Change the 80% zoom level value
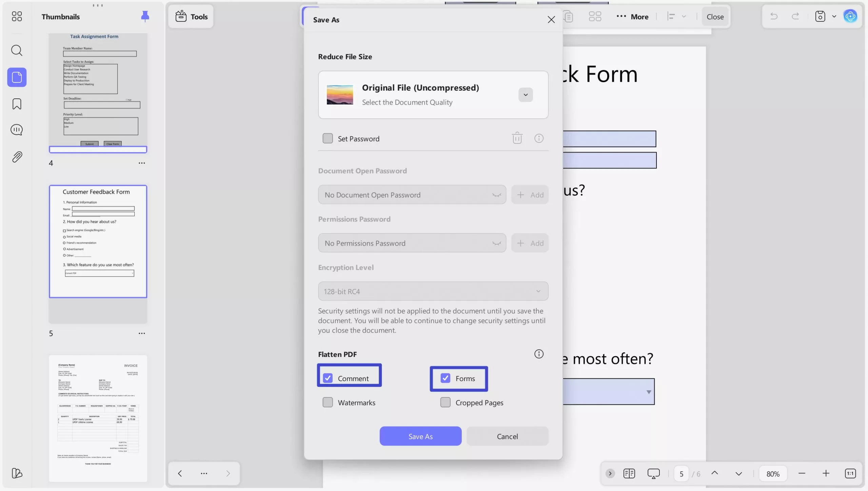 coord(773,473)
